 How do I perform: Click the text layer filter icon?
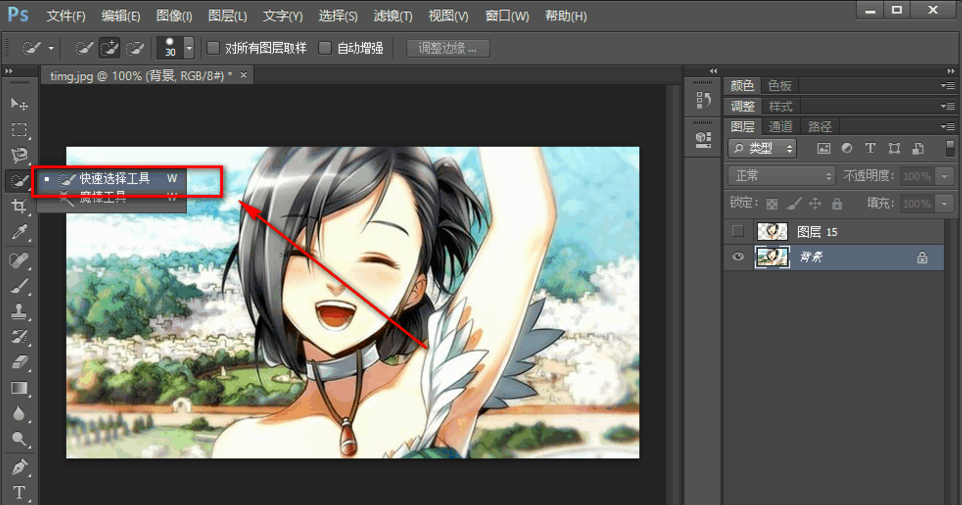(x=870, y=148)
